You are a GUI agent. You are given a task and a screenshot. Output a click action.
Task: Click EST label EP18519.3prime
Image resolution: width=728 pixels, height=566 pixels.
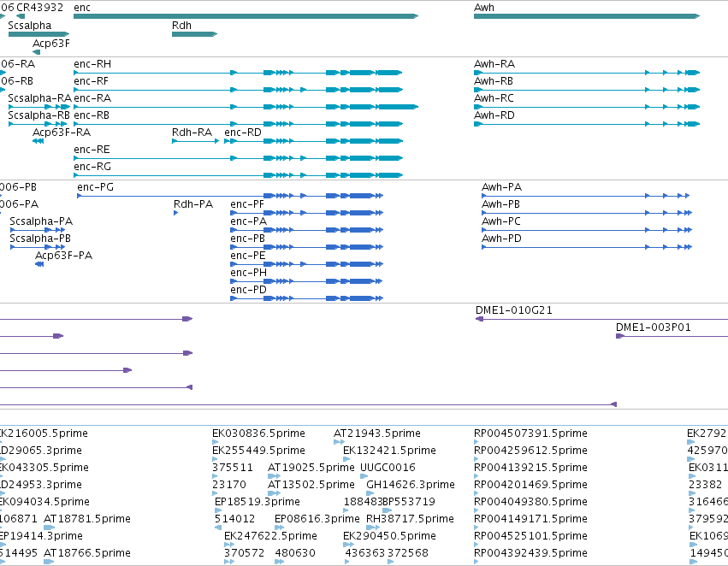click(257, 502)
